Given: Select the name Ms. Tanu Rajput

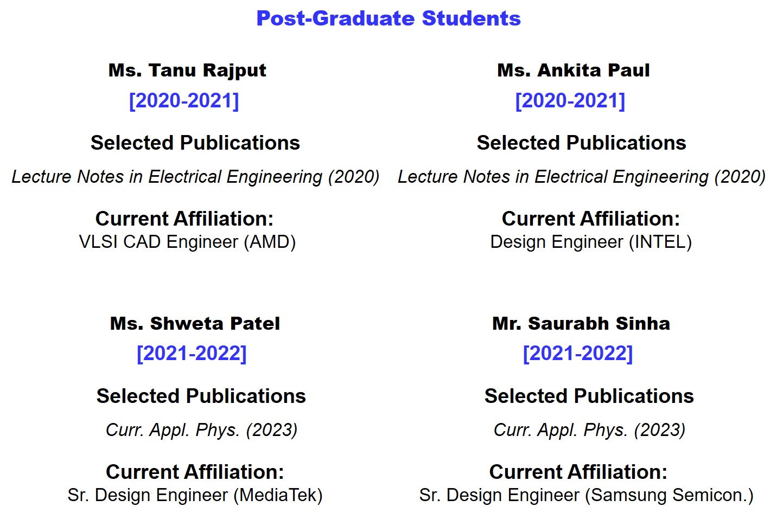Looking at the screenshot, I should 187,70.
